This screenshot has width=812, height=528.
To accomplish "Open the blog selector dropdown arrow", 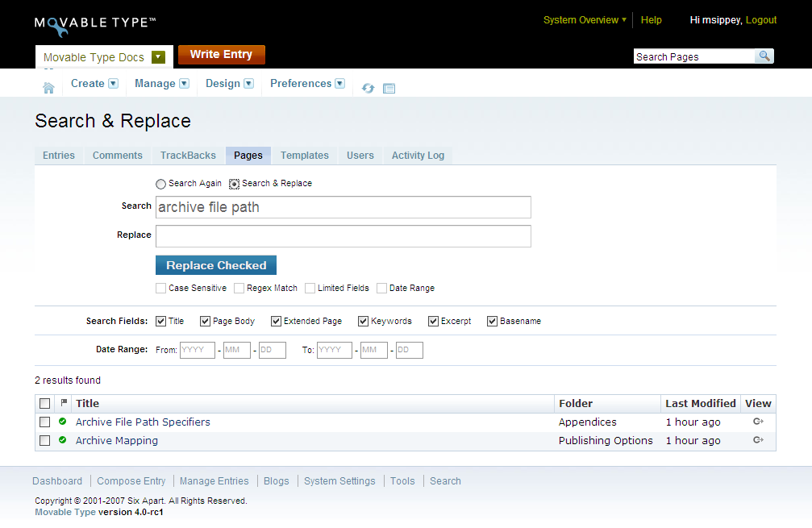I will click(x=158, y=57).
